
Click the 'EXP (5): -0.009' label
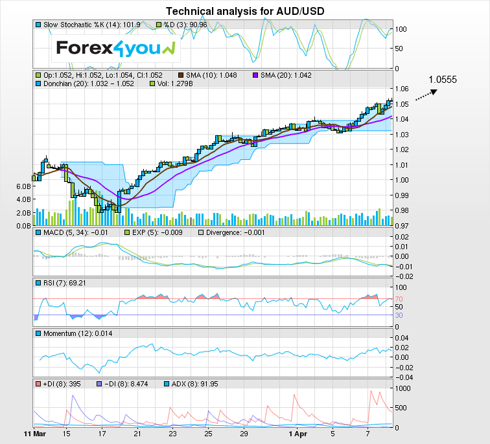(157, 232)
